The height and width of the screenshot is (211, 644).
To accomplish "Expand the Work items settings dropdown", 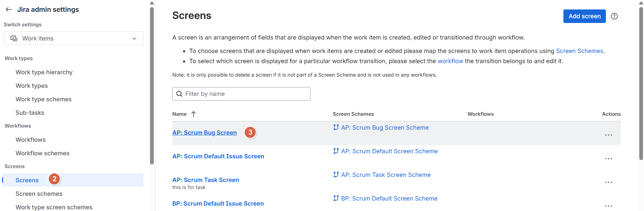I will [74, 38].
